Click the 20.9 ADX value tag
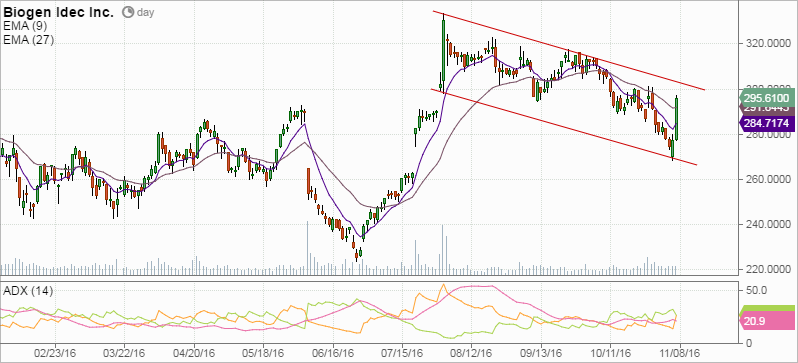The image size is (798, 363). point(766,322)
